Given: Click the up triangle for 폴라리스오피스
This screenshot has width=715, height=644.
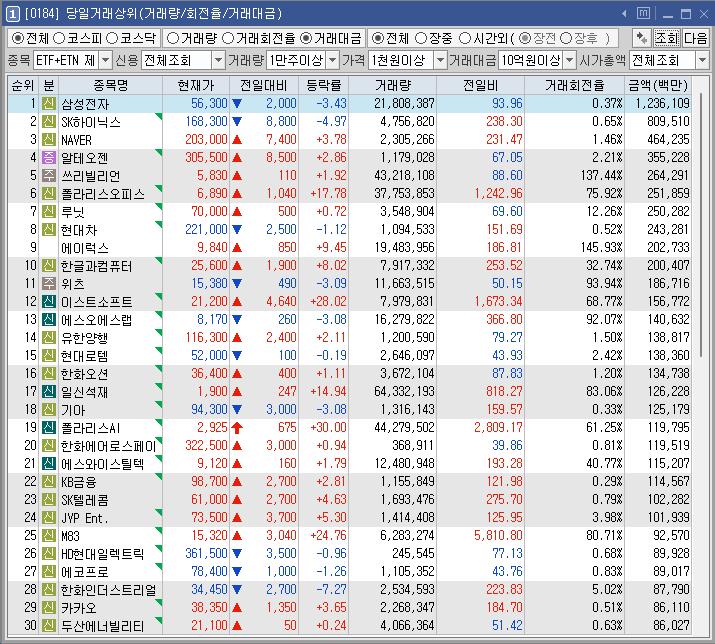Looking at the screenshot, I should (237, 194).
